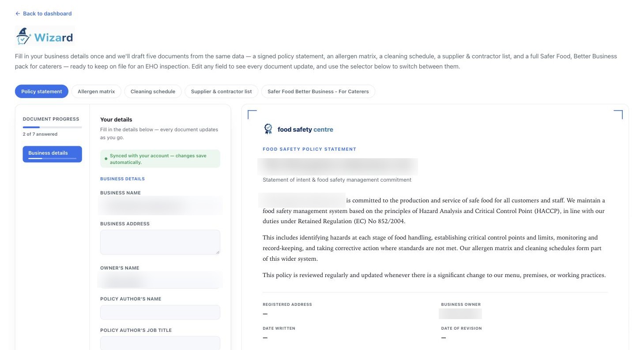The width and height of the screenshot is (644, 350).
Task: Click the "BUSINESS ADDRESS" field label
Action: click(x=125, y=224)
